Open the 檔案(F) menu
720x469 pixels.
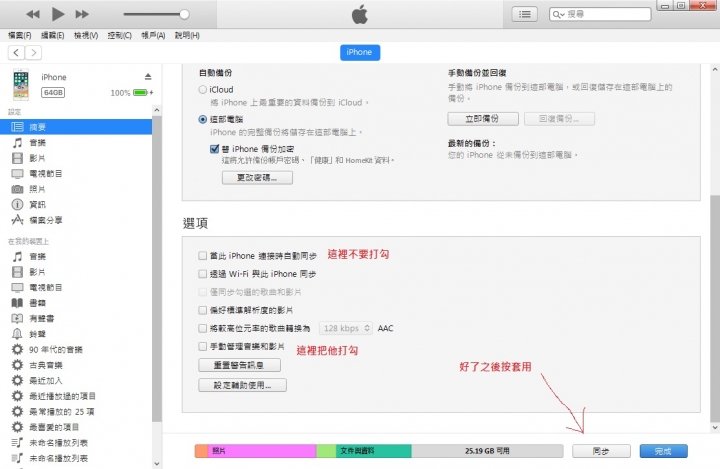tap(20, 35)
